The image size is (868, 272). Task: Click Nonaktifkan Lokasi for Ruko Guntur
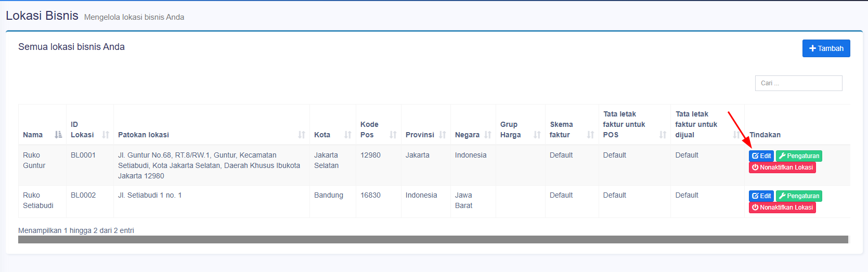click(782, 167)
